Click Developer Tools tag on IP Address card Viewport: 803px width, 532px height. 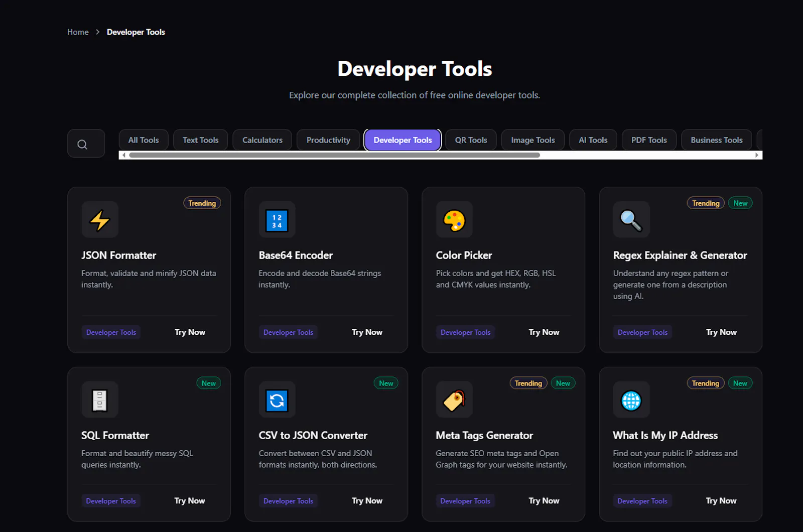coord(642,501)
